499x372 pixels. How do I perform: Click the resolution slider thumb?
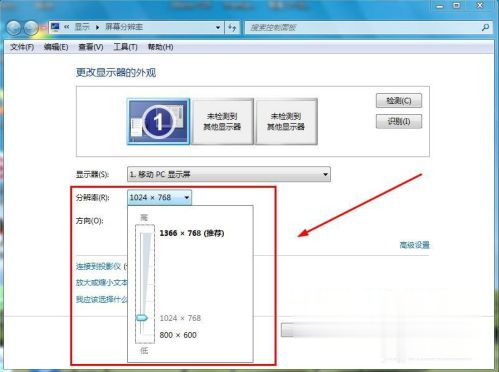142,318
